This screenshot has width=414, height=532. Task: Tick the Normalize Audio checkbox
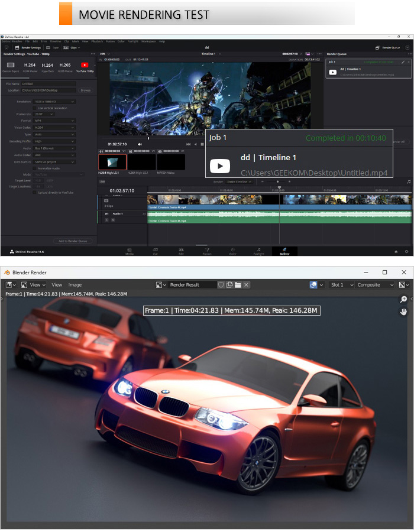(35, 168)
